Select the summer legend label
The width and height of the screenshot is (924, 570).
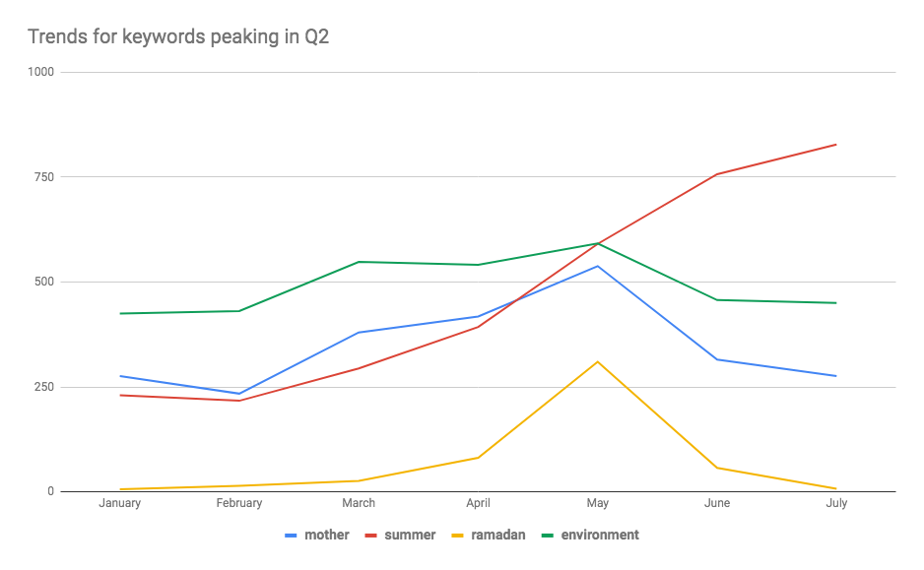coord(410,536)
